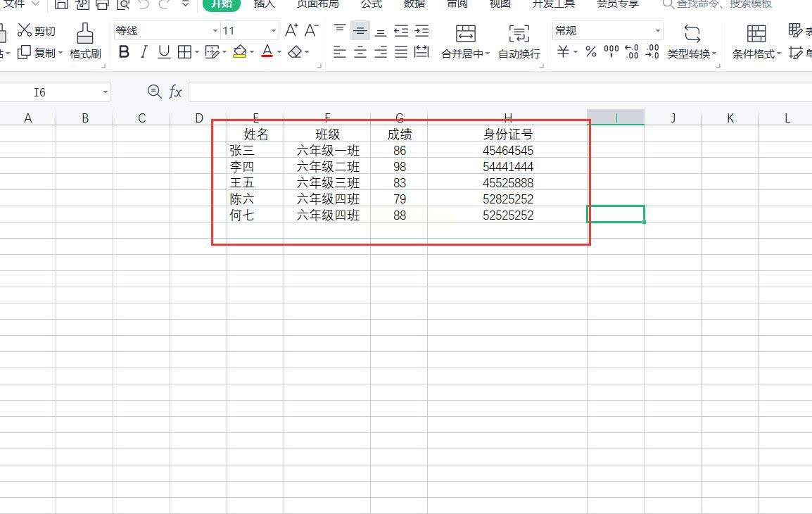This screenshot has height=514, width=812.
Task: Switch to the 公式 tab
Action: (372, 4)
